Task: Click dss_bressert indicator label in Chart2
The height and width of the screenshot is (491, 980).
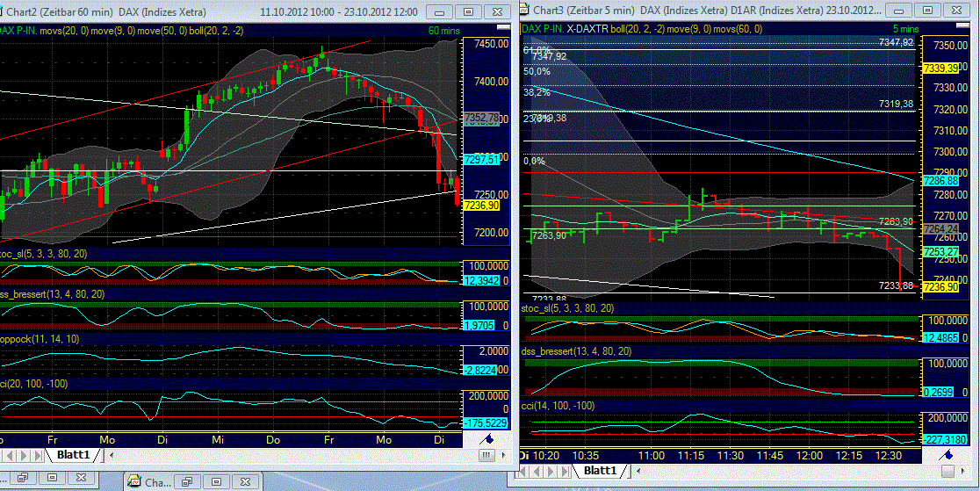Action: pos(53,293)
